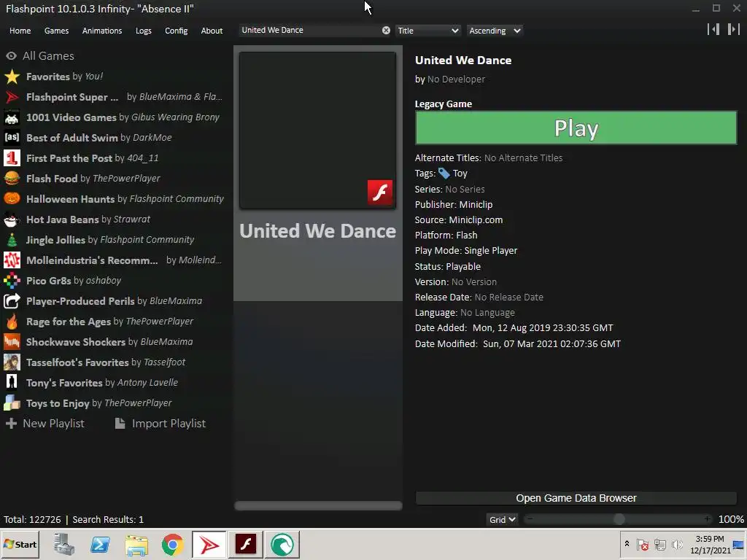Open Google Chrome from the taskbar
The image size is (747, 560).
[172, 544]
